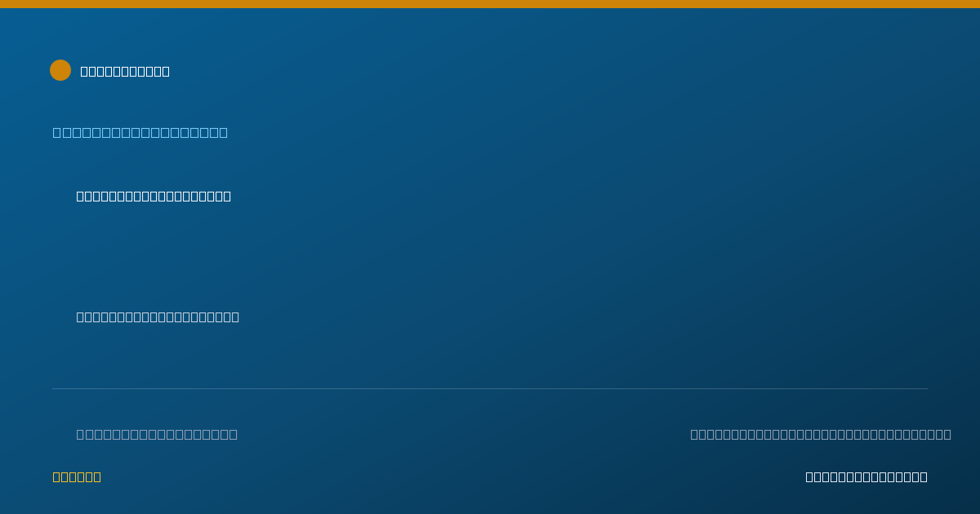
Task: Select the white title text beside orange circle
Action: pos(125,71)
